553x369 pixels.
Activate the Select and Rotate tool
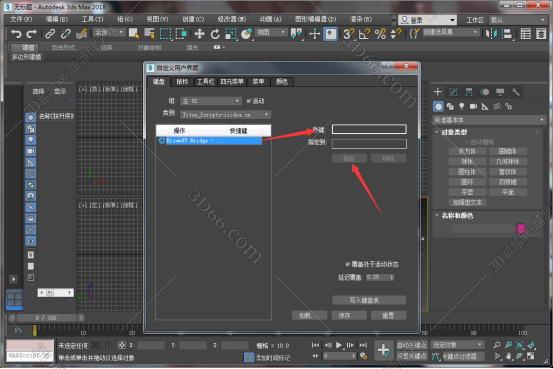click(x=215, y=34)
